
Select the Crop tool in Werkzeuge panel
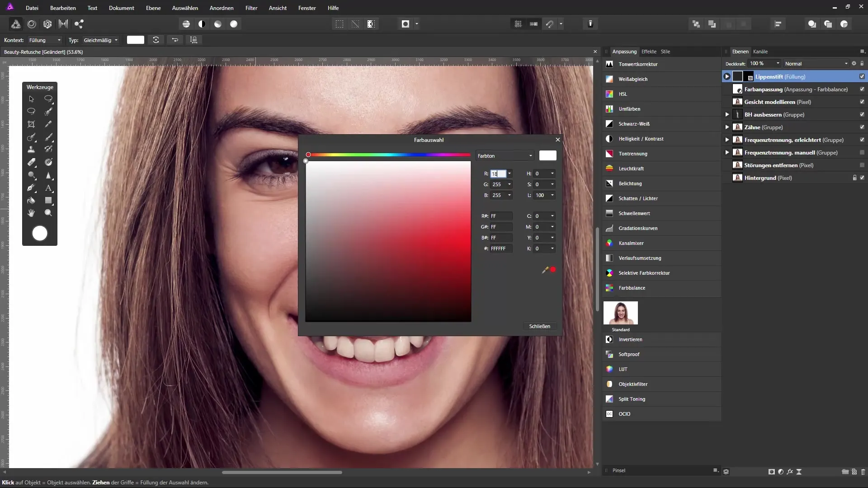[x=31, y=124]
